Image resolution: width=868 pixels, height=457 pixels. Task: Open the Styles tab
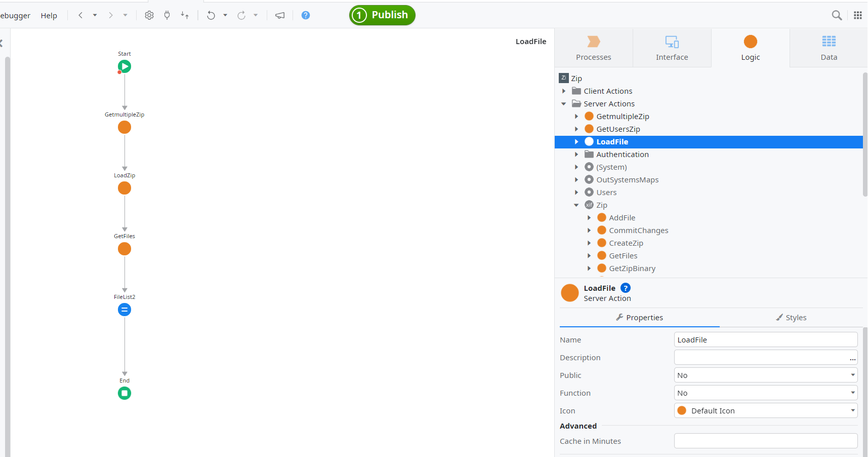(791, 318)
